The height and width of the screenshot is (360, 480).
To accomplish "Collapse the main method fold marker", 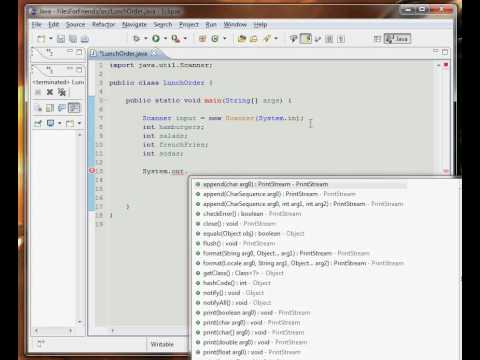I will pos(106,100).
